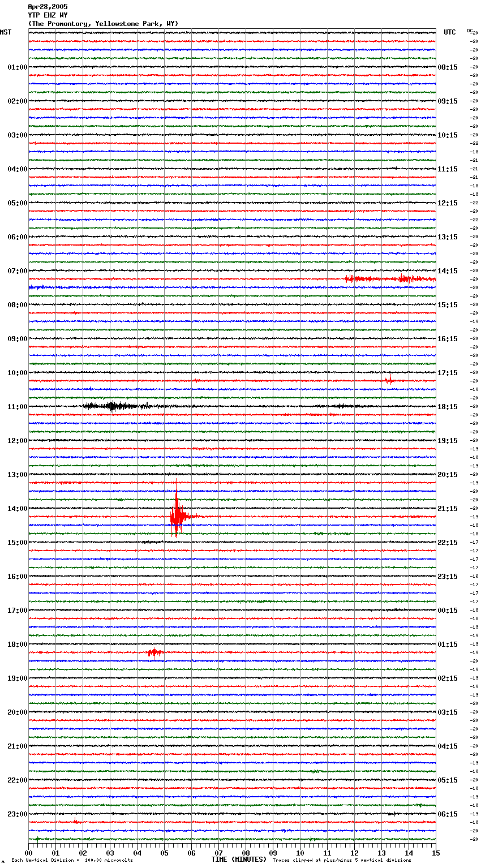Click the 16:15 UTC time label
This screenshot has width=481, height=868.
(448, 339)
